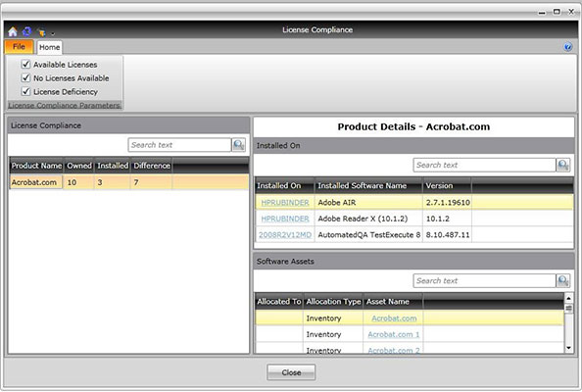Viewport: 582px width, 392px height.
Task: Open the 2008R2V12MD computer link
Action: pyautogui.click(x=285, y=235)
